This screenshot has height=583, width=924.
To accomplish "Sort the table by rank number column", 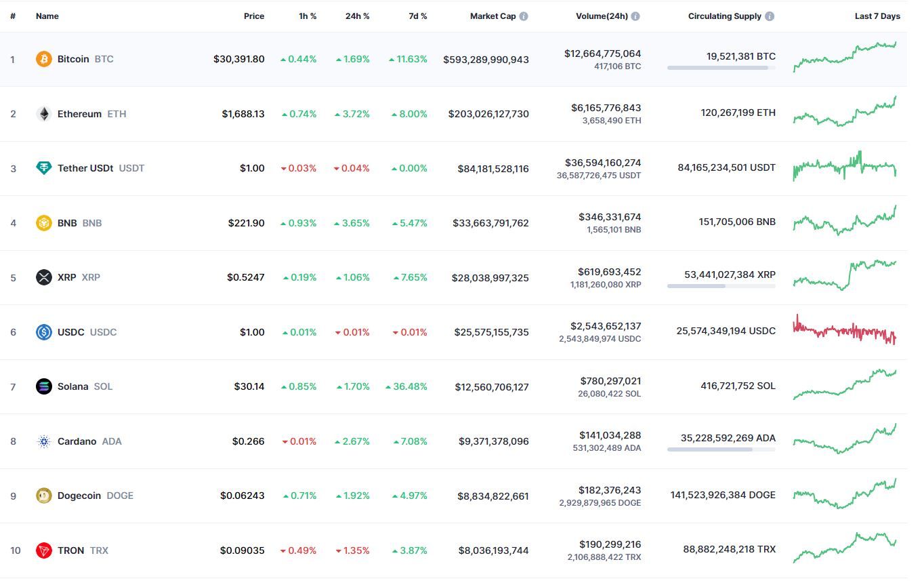I will pyautogui.click(x=13, y=16).
